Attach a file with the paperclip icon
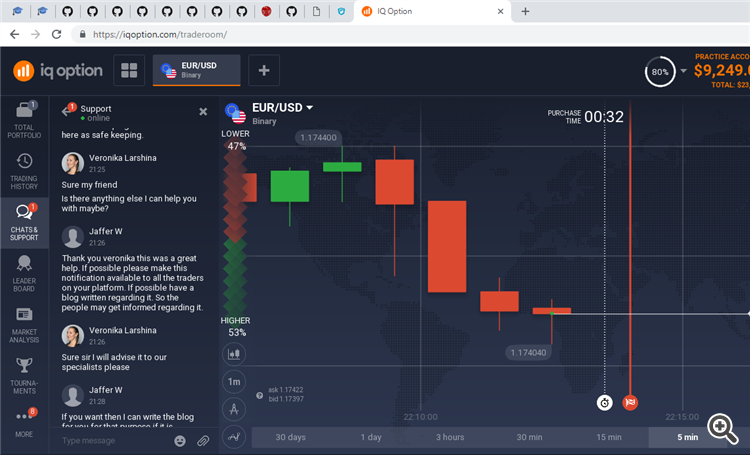This screenshot has height=455, width=750. point(203,441)
